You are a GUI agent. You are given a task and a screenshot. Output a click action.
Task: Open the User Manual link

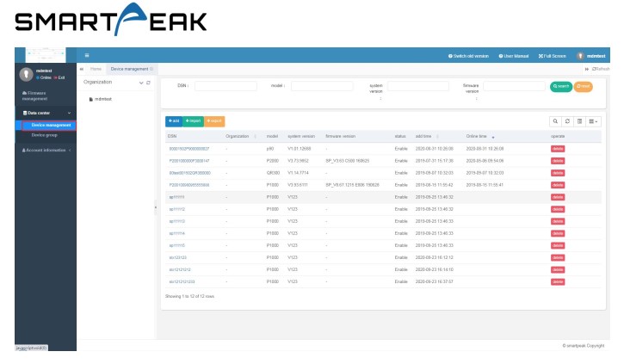(x=514, y=56)
